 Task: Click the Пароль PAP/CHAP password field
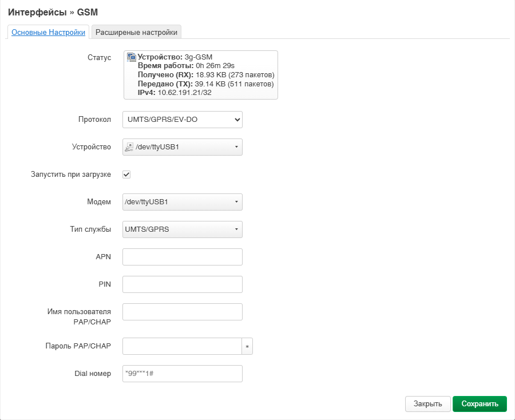click(x=182, y=346)
